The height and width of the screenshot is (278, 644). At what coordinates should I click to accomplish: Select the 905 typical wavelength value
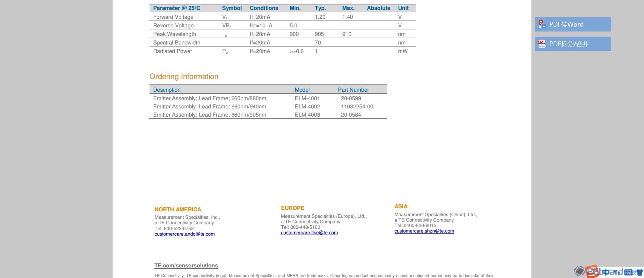click(x=319, y=34)
